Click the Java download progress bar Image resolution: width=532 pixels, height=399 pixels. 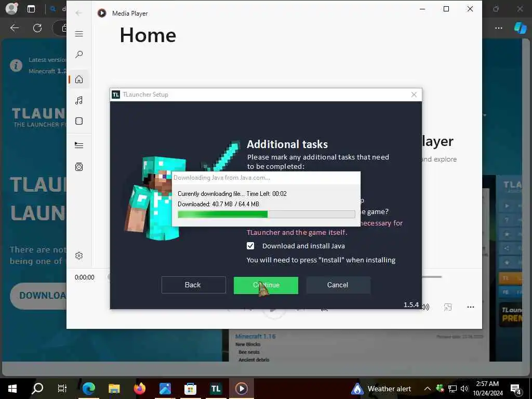(x=267, y=214)
